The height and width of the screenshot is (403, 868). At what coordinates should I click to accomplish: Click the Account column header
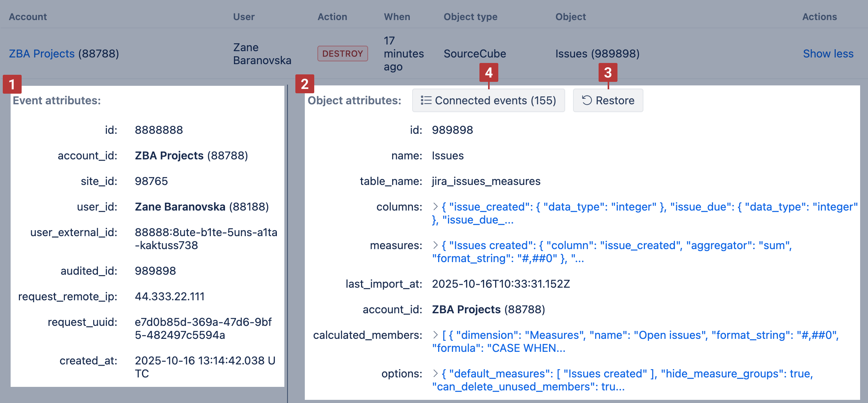click(28, 17)
